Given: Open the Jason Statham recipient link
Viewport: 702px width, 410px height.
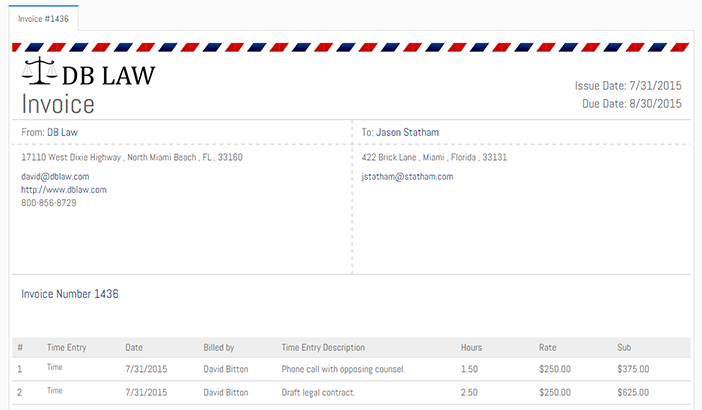Looking at the screenshot, I should (407, 132).
